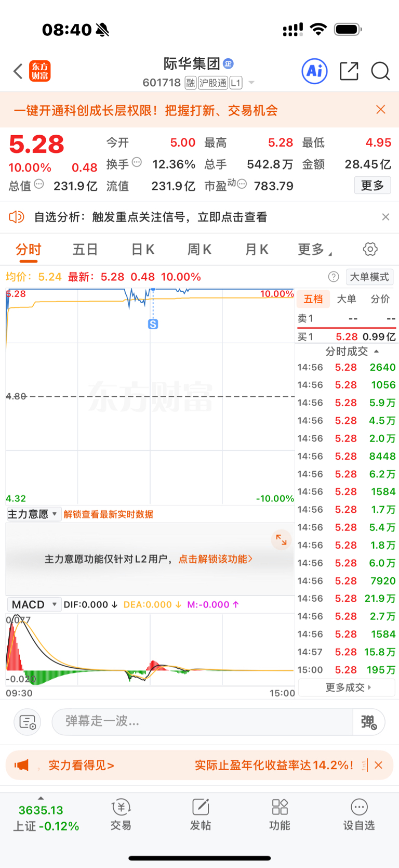Switch to 日K tab
The image size is (399, 868).
pos(142,250)
